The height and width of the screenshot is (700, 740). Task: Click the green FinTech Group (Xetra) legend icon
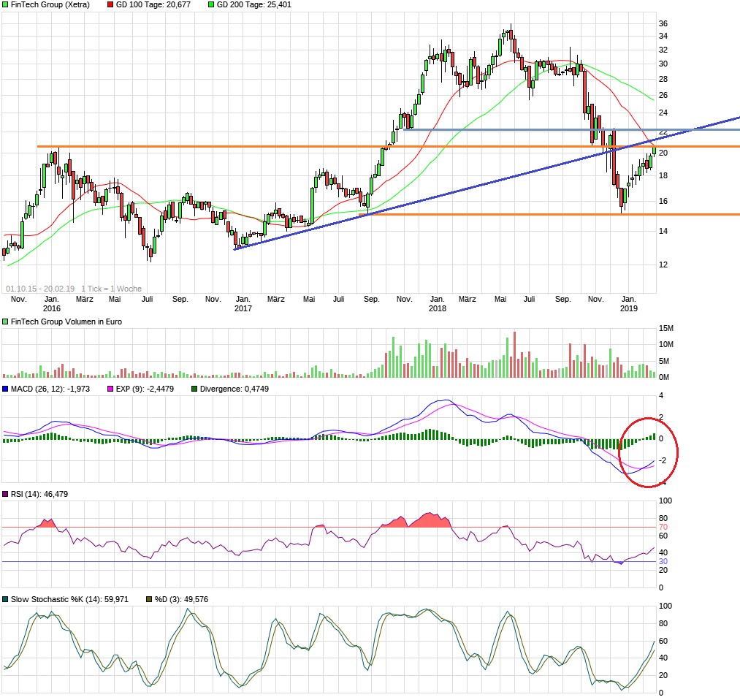point(5,6)
